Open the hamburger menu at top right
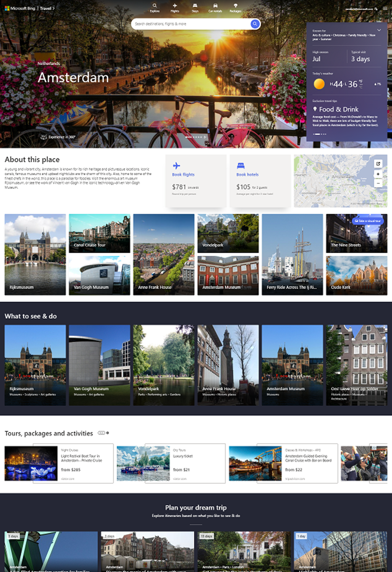 tap(385, 8)
